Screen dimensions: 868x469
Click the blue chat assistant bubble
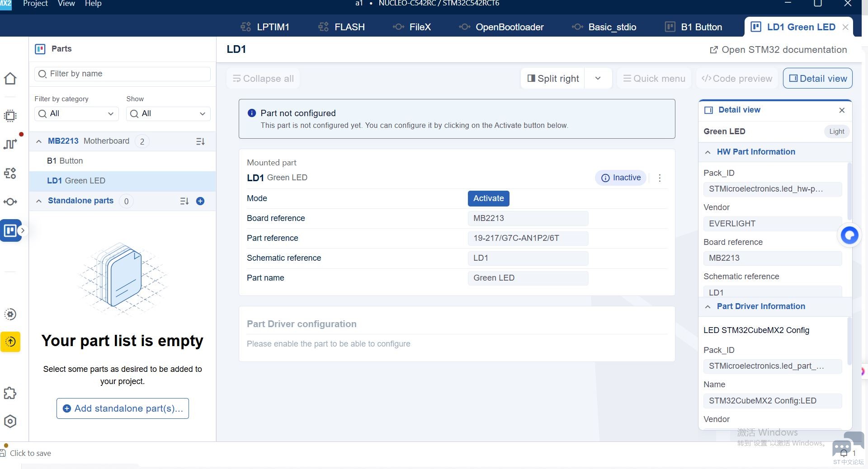click(849, 235)
